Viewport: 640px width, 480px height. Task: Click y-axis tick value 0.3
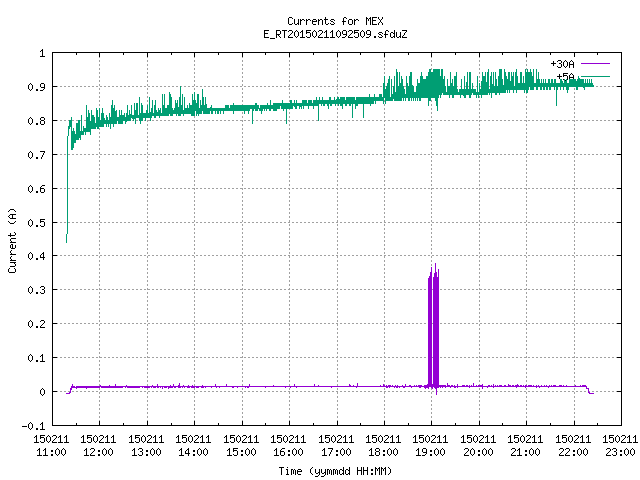coord(36,290)
